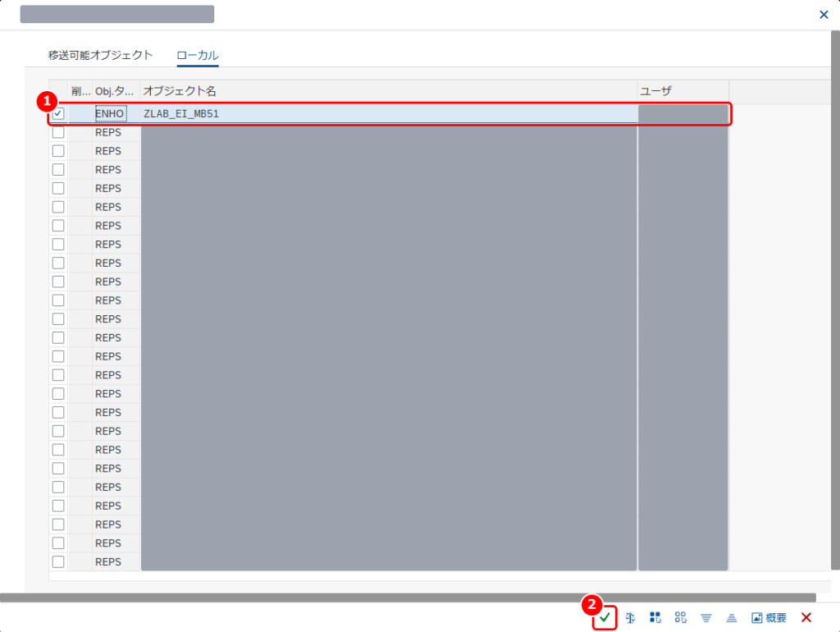Screen dimensions: 840x632
Task: Switch to the 移送可能オブジェクト tab
Action: pyautogui.click(x=101, y=55)
